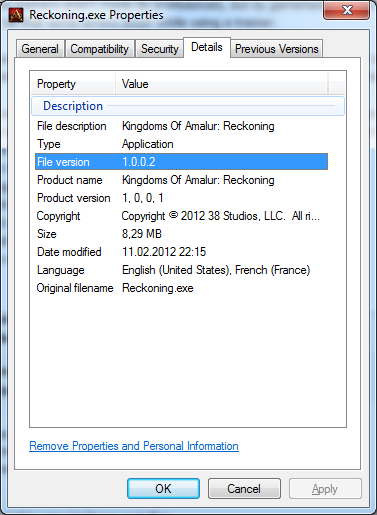The width and height of the screenshot is (377, 515).
Task: Collapse the Description group header
Action: pos(188,106)
